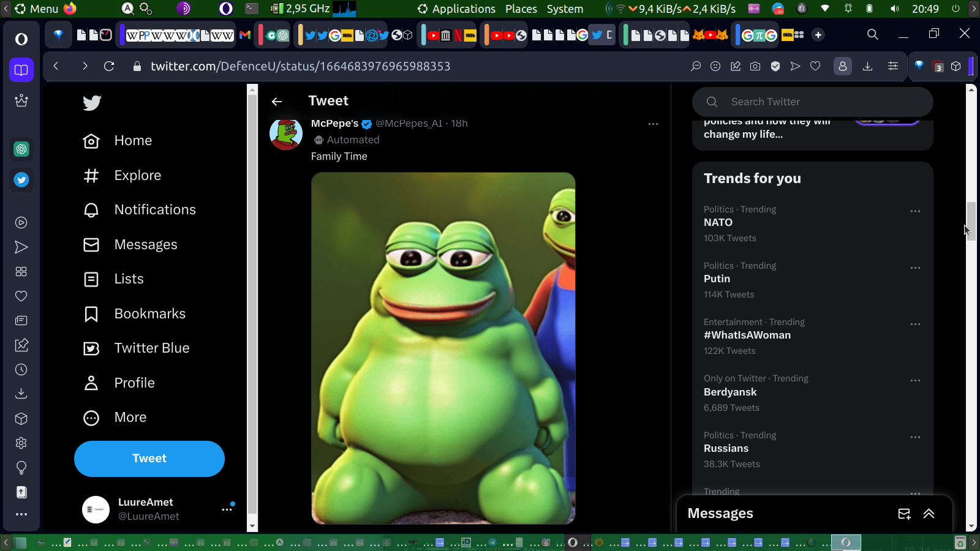This screenshot has width=980, height=551.
Task: Open a new tab with the plus button
Action: coord(818,35)
